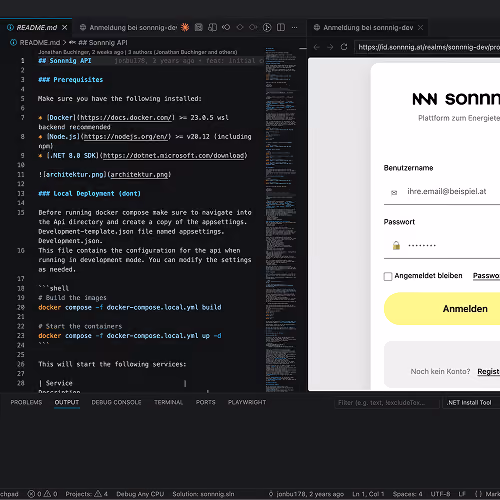Click Projects warning count in status bar
Screen dimensions: 500x500
click(86, 494)
